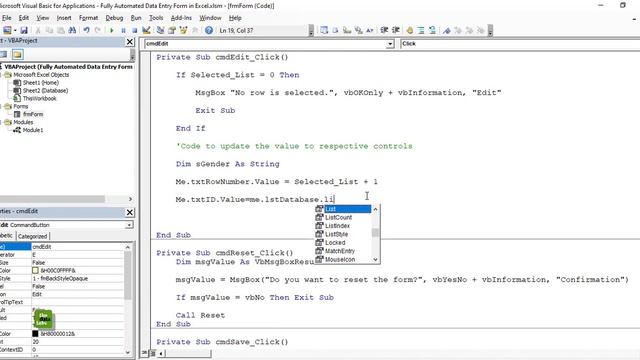Save the project with the floppy disk icon
640x360 pixels.
pos(24,30)
